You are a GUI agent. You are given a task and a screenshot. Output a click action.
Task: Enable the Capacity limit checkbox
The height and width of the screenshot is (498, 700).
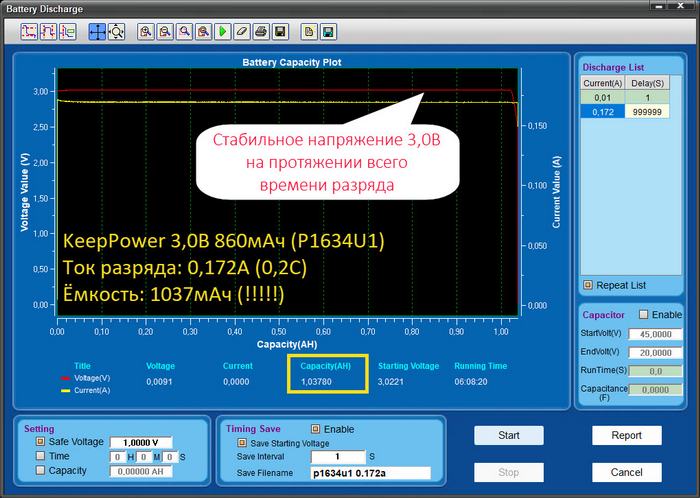(41, 471)
